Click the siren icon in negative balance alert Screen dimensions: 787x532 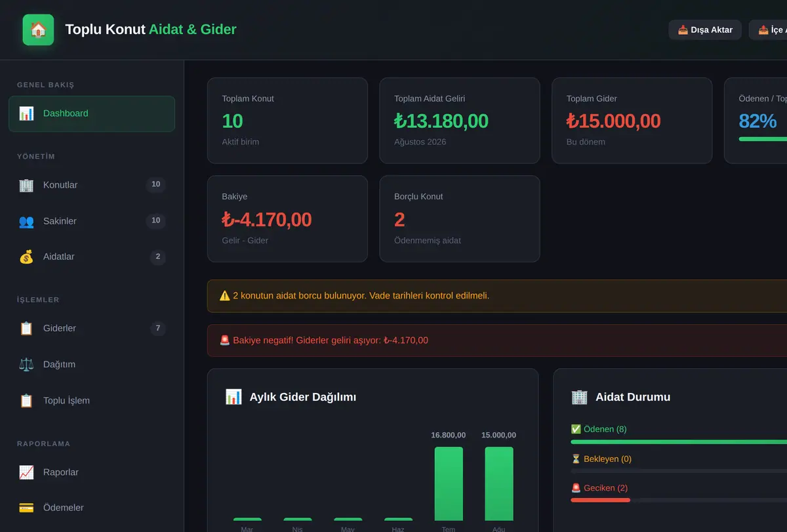pyautogui.click(x=225, y=340)
